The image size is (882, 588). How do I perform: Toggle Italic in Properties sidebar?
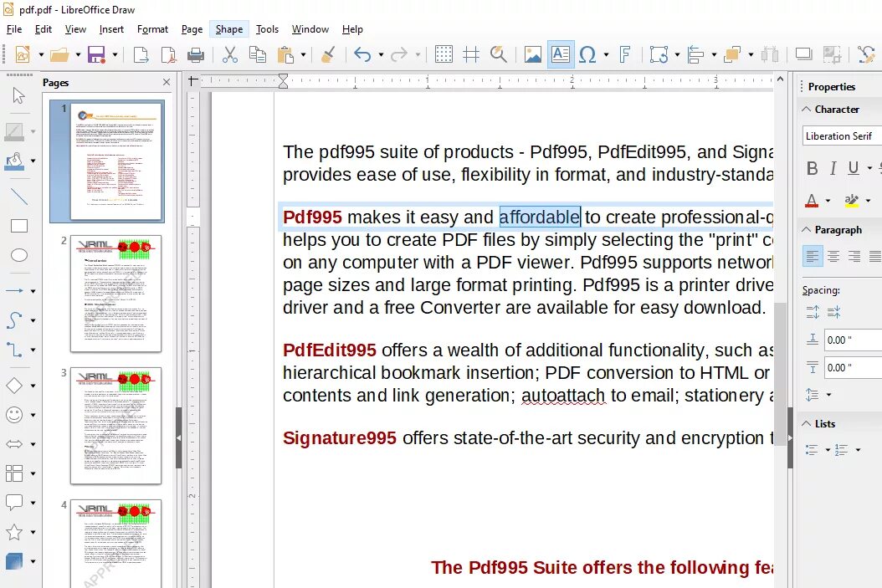(833, 168)
